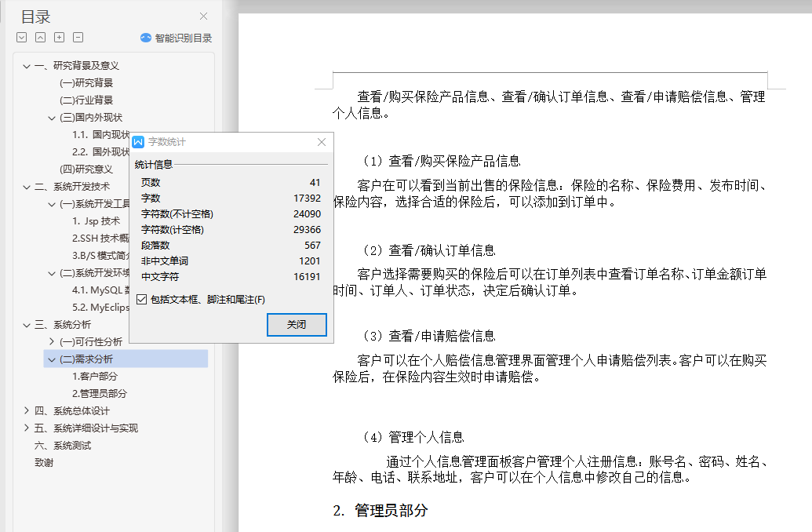Click the 统计信息 group label
The width and height of the screenshot is (812, 532).
coord(153,165)
